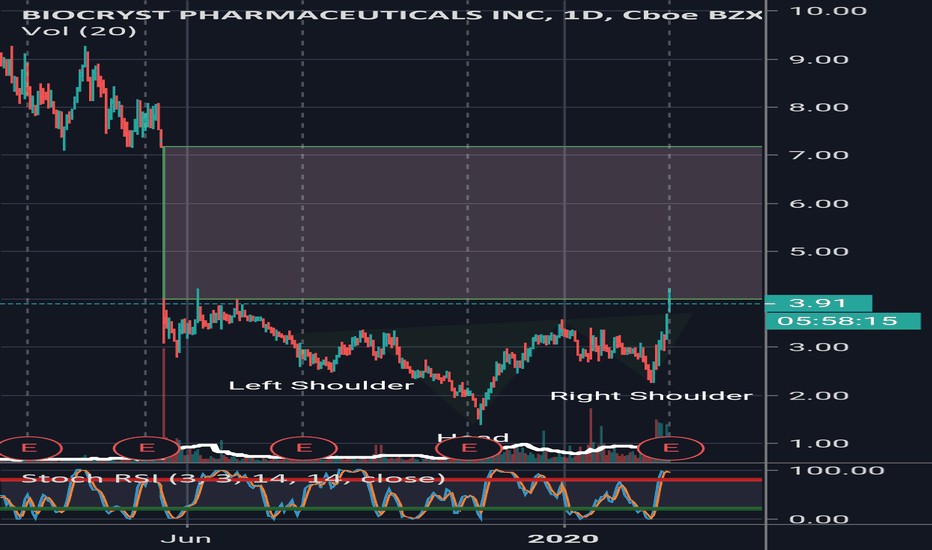This screenshot has height=550, width=932.
Task: Click the red overbought line in Stoch RSI
Action: pyautogui.click(x=380, y=479)
